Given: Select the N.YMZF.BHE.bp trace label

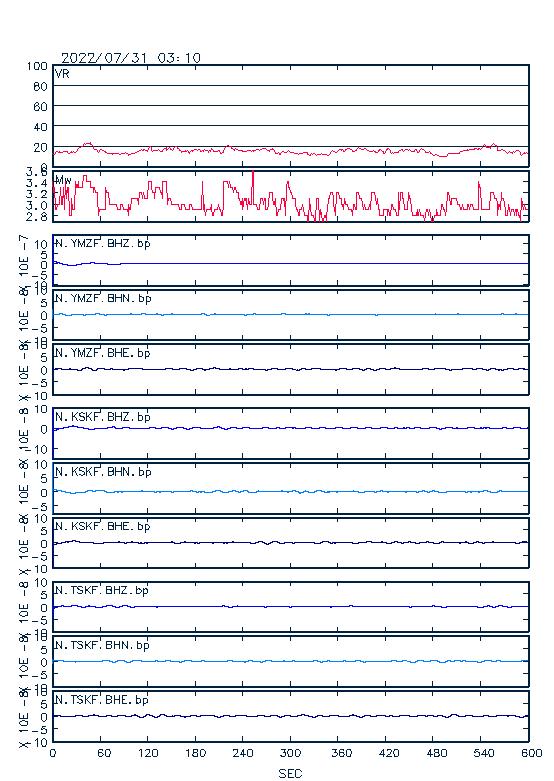Looking at the screenshot, I should 103,353.
